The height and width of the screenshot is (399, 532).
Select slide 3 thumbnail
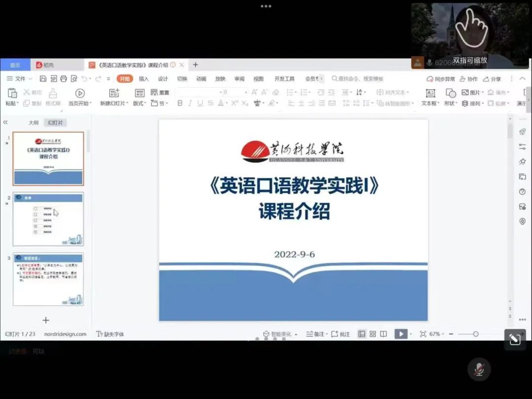coord(48,279)
